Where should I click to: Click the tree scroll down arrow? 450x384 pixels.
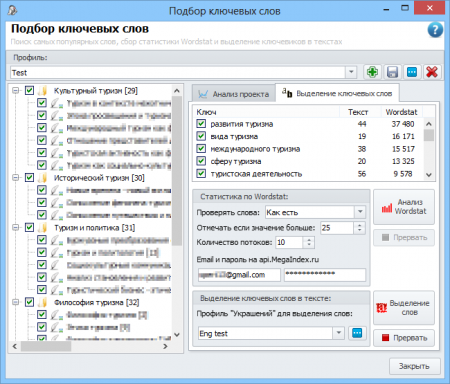[177, 335]
